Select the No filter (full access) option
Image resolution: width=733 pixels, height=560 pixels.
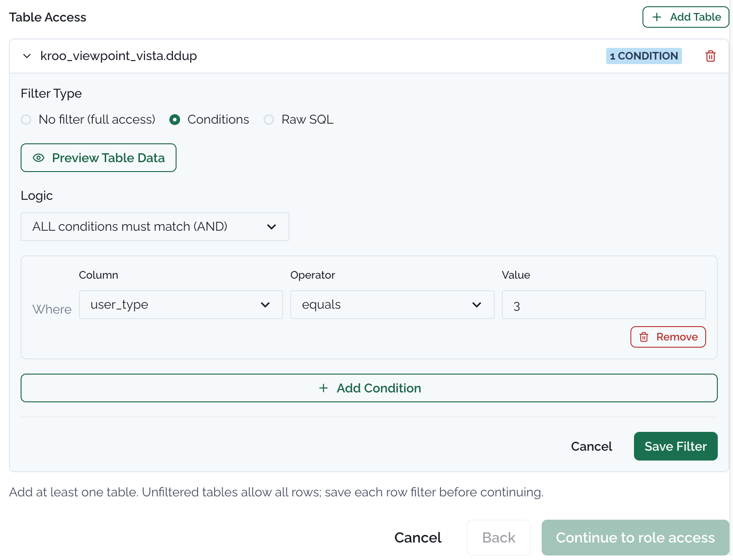point(26,120)
